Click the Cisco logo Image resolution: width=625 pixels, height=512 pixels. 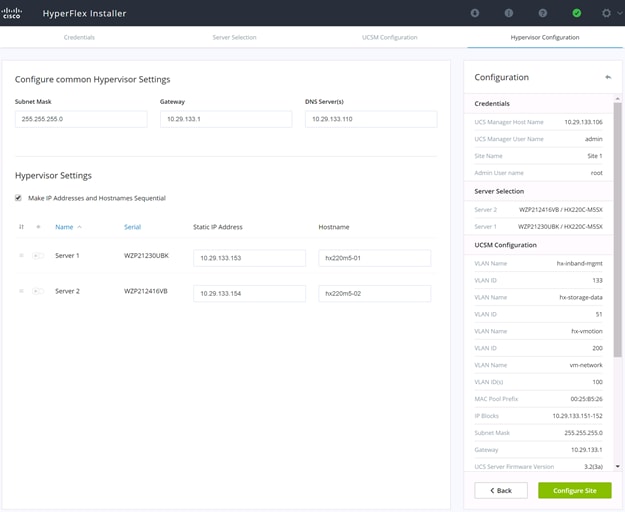pyautogui.click(x=11, y=13)
